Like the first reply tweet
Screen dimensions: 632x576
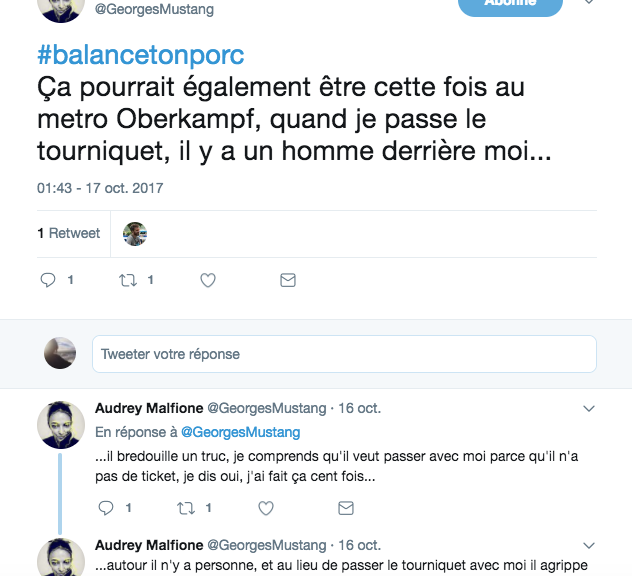[266, 509]
